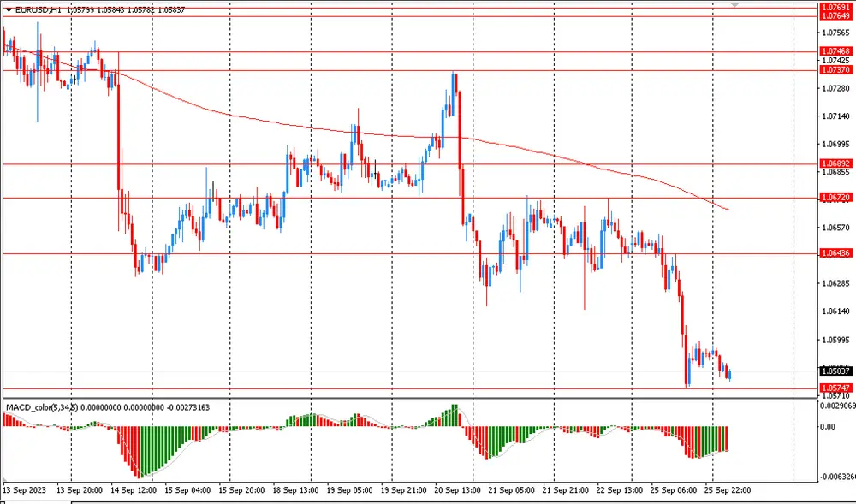This screenshot has width=856, height=504.
Task: Click the red 1.05747 support level tag
Action: (835, 388)
